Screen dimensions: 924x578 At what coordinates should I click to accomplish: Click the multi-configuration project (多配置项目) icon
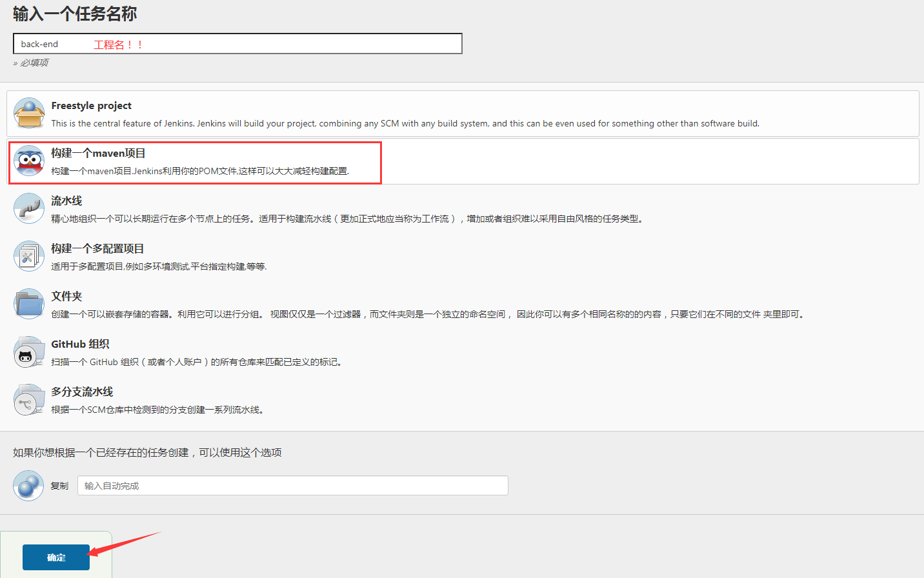[x=29, y=256]
